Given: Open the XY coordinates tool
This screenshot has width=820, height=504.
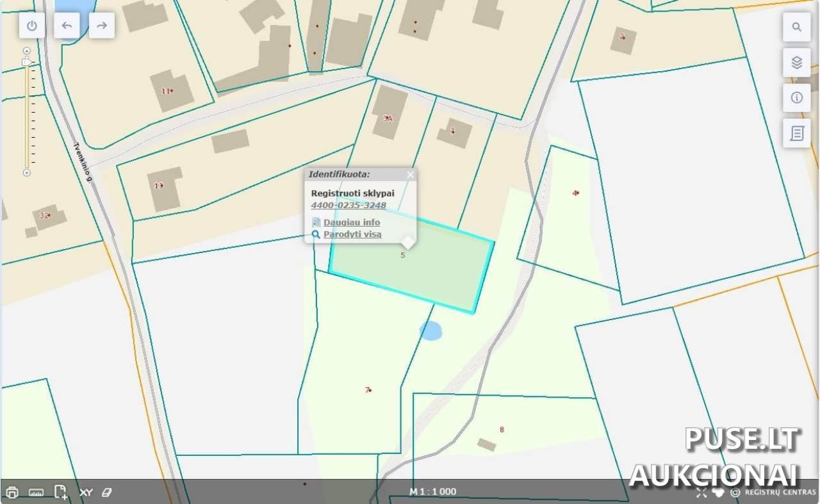Looking at the screenshot, I should coord(86,492).
